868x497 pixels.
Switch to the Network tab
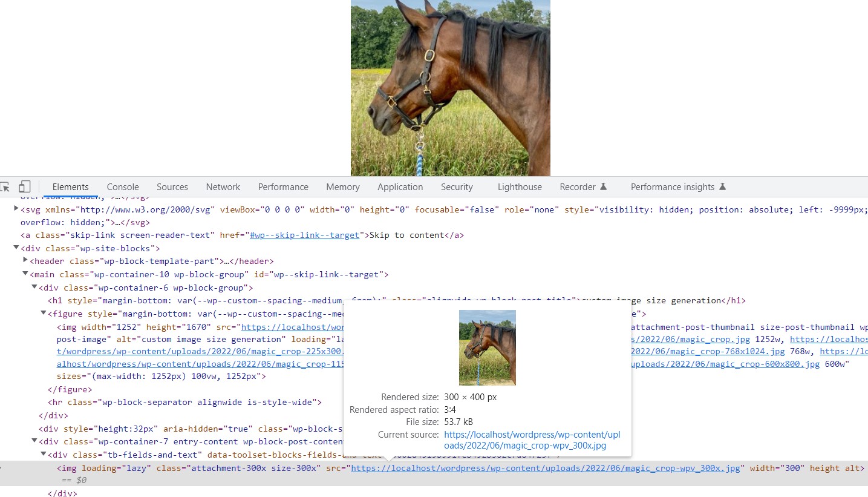pyautogui.click(x=223, y=187)
